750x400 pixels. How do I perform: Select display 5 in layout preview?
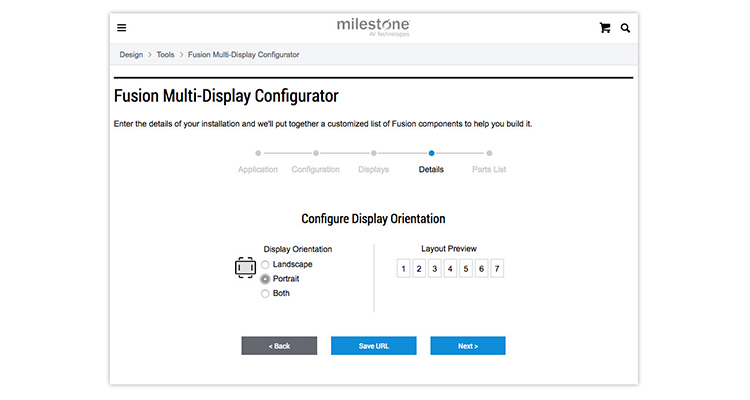[466, 268]
